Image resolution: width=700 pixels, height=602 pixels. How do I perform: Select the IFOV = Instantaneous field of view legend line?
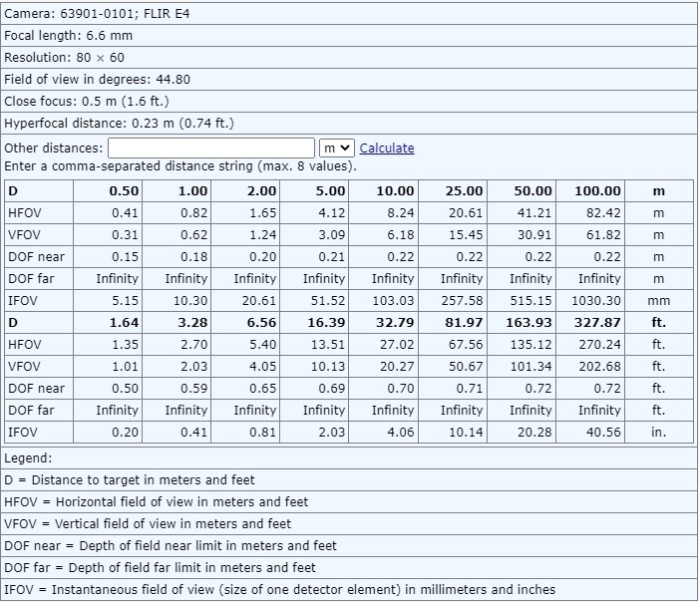pyautogui.click(x=279, y=589)
